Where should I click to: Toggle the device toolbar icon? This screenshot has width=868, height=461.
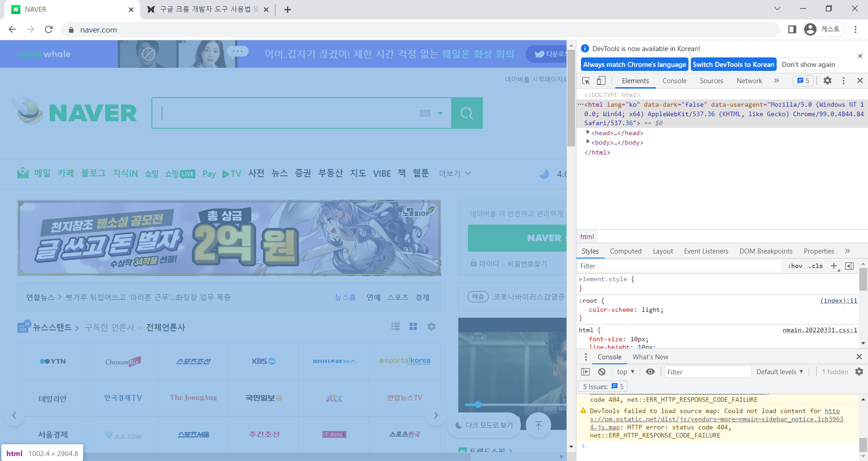601,80
